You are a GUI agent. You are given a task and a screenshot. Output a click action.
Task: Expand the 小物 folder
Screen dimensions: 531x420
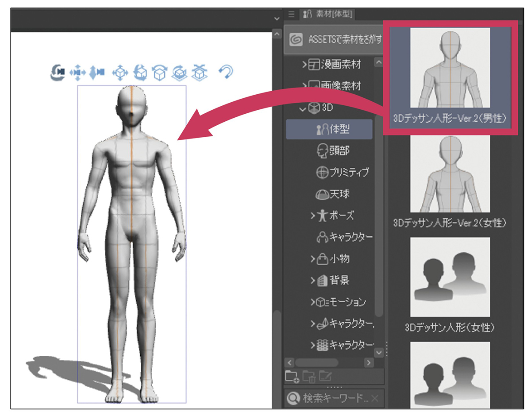coord(313,259)
